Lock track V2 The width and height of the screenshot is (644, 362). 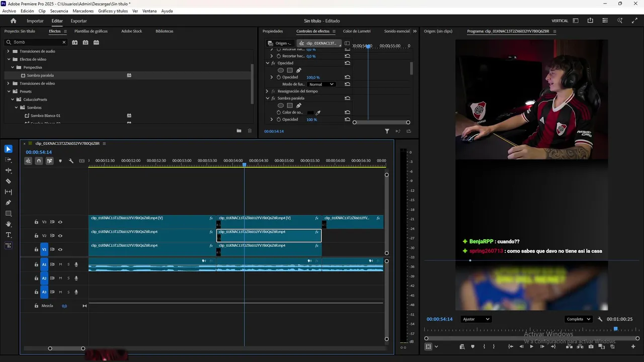[x=36, y=236]
